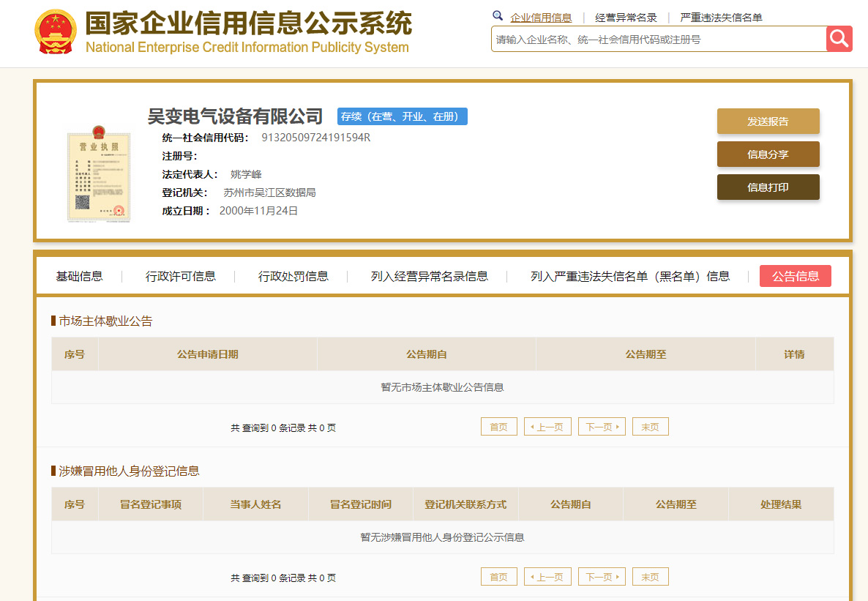Click the national emblem logo
The width and height of the screenshot is (868, 601).
click(56, 33)
